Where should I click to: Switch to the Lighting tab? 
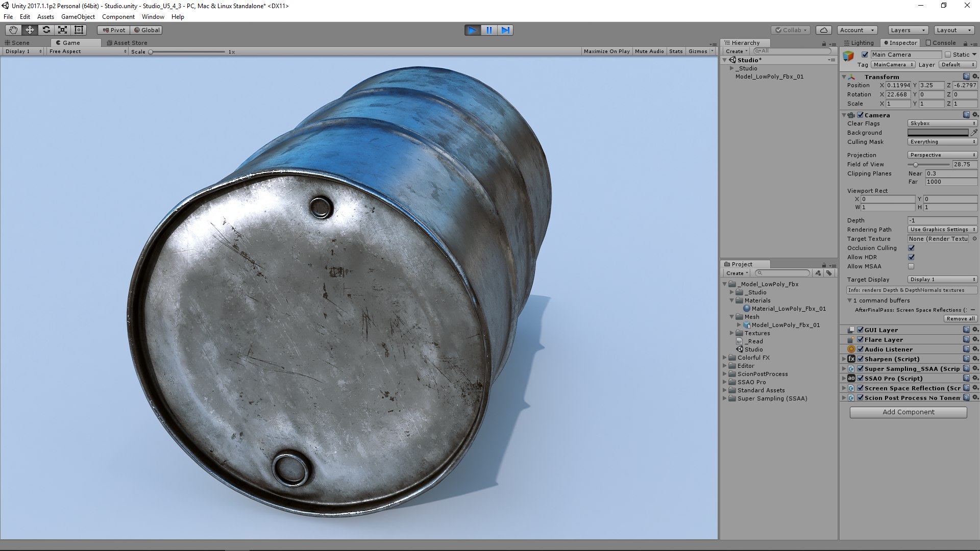[859, 43]
